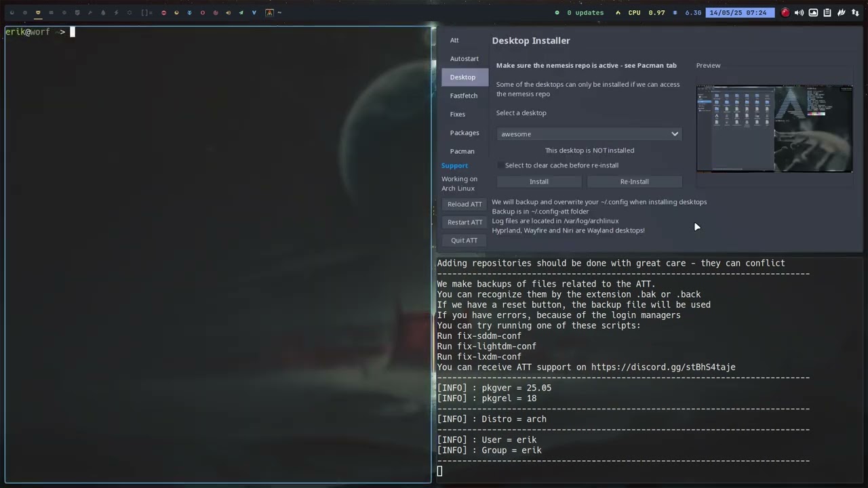The height and width of the screenshot is (488, 868).
Task: Click the screen picture tray icon
Action: coord(813,12)
